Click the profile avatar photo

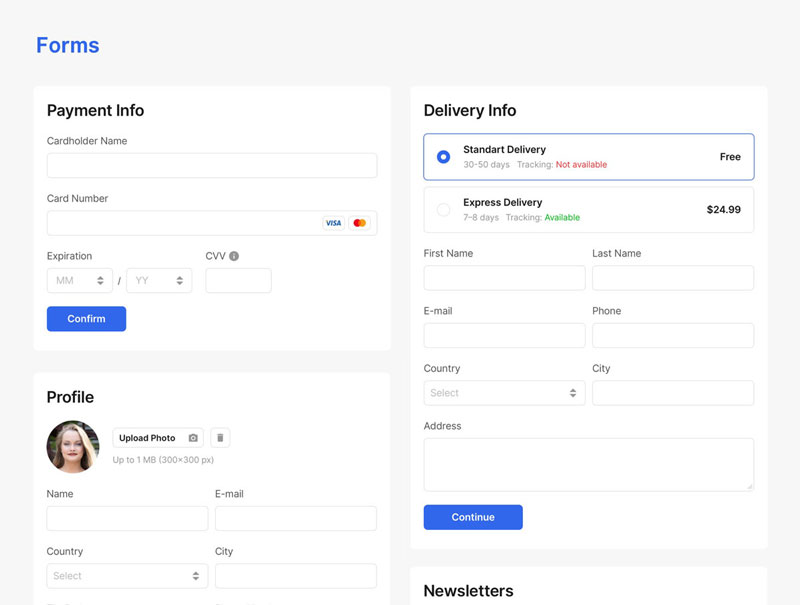click(73, 446)
